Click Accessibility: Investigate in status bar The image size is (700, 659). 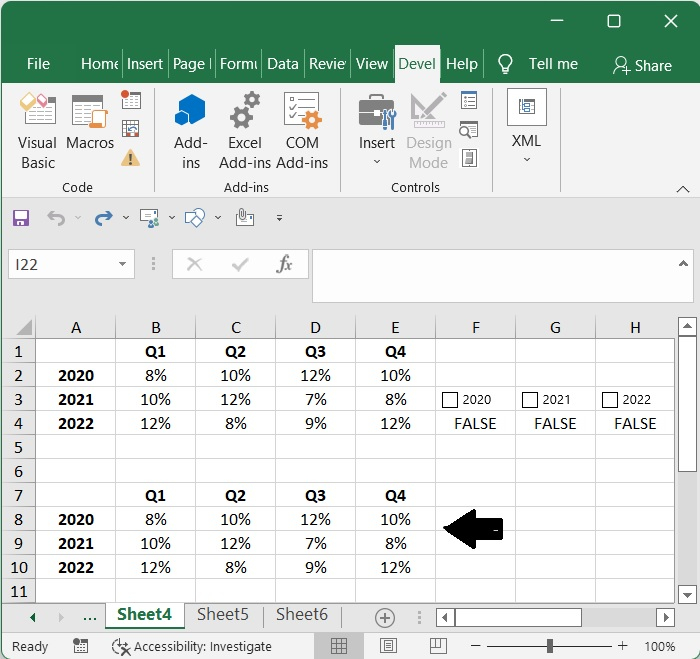coord(193,646)
